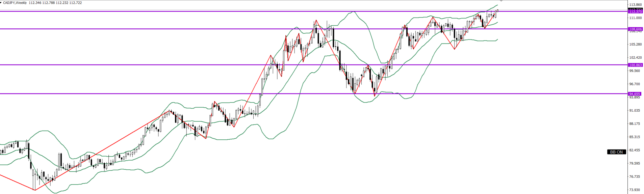The image size is (644, 194).
Task: Click the BB ON toggle button
Action: pos(616,152)
